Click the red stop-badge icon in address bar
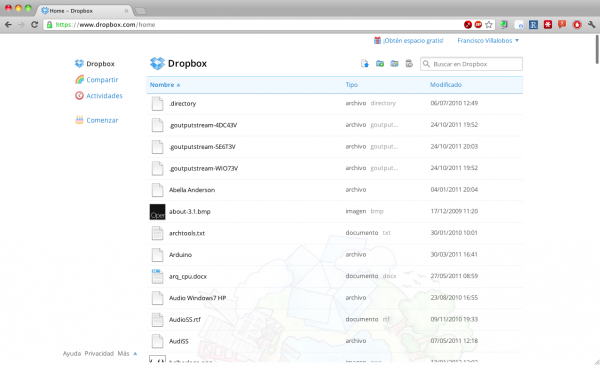 pyautogui.click(x=478, y=24)
